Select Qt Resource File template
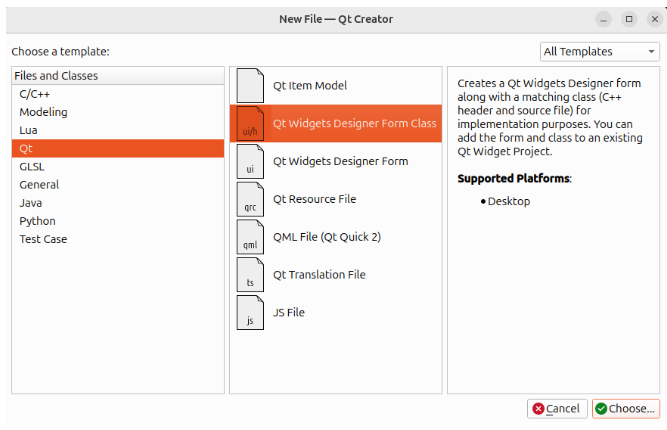This screenshot has width=667, height=430. (336, 199)
